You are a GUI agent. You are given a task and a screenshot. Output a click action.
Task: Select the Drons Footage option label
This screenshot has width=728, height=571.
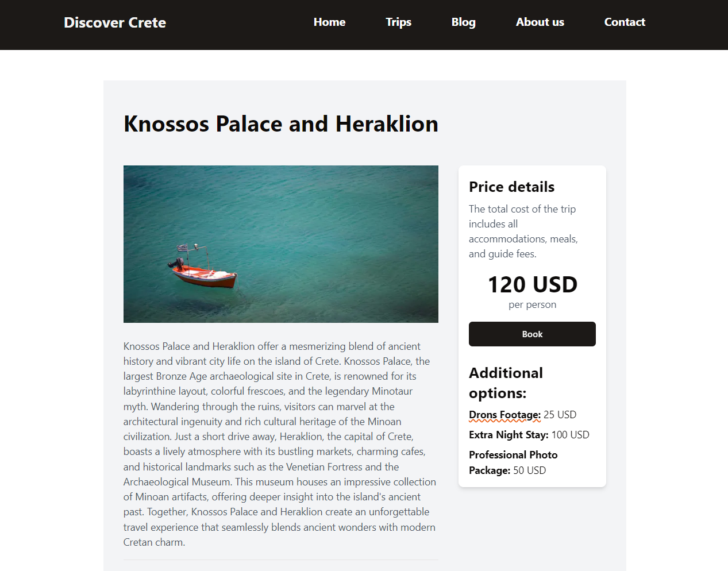click(504, 415)
